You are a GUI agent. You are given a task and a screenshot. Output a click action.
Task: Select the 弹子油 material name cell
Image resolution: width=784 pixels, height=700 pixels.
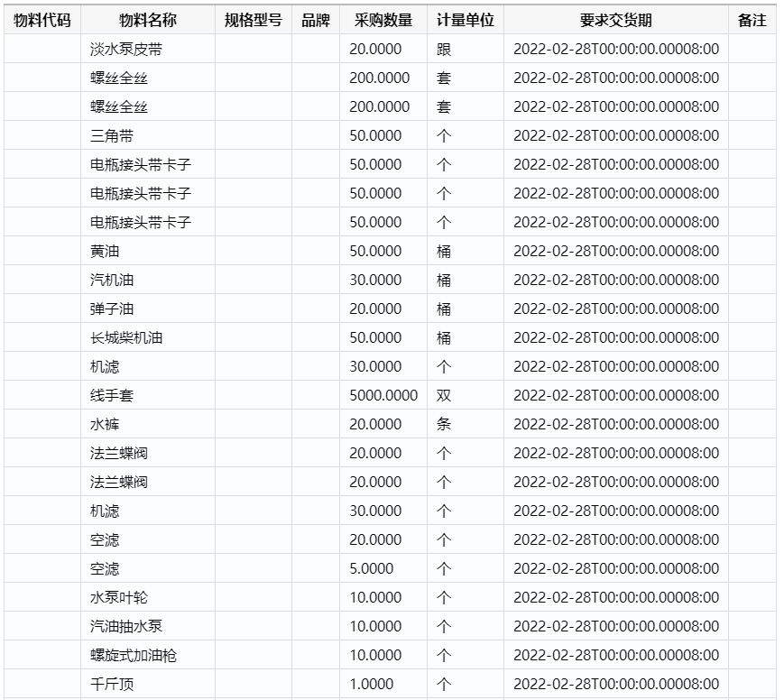coord(148,309)
